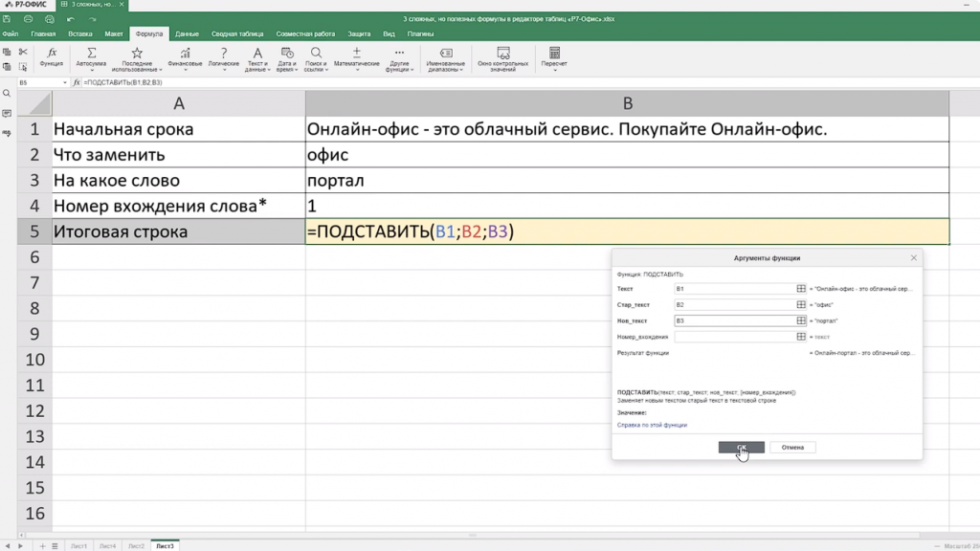The image size is (980, 551).
Task: Confirm the function arguments with OK
Action: pyautogui.click(x=742, y=448)
